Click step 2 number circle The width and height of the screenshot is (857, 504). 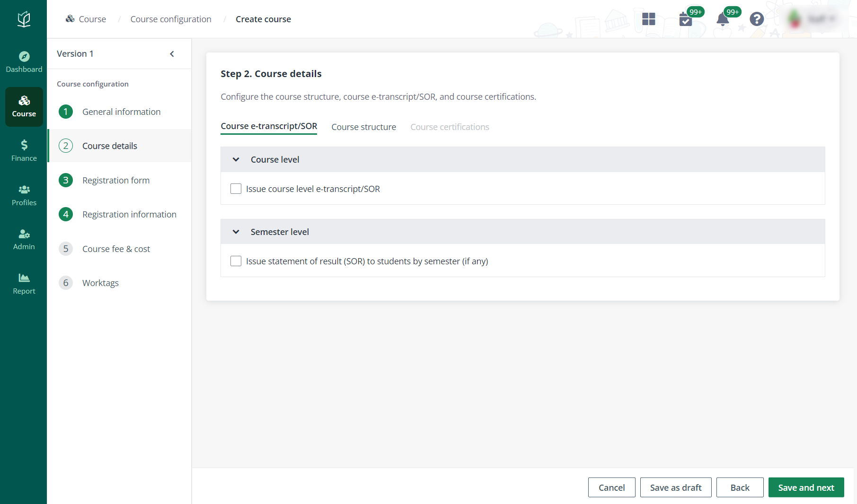pos(66,146)
